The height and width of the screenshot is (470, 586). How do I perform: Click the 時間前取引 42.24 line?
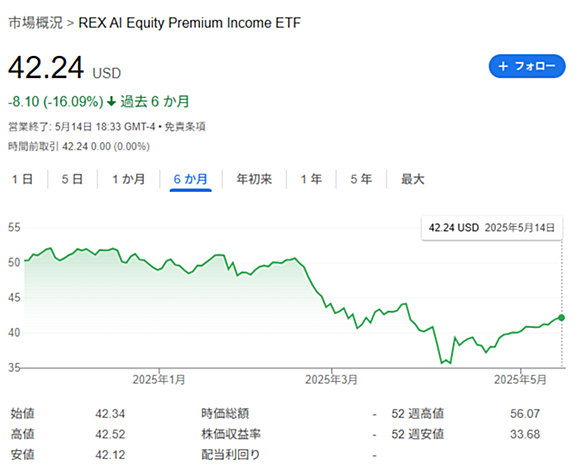pyautogui.click(x=79, y=146)
